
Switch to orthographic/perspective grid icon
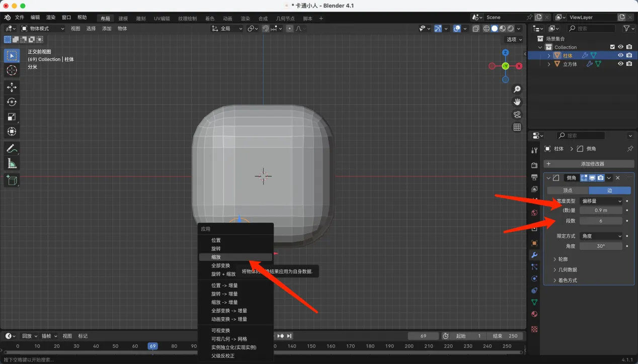point(517,127)
